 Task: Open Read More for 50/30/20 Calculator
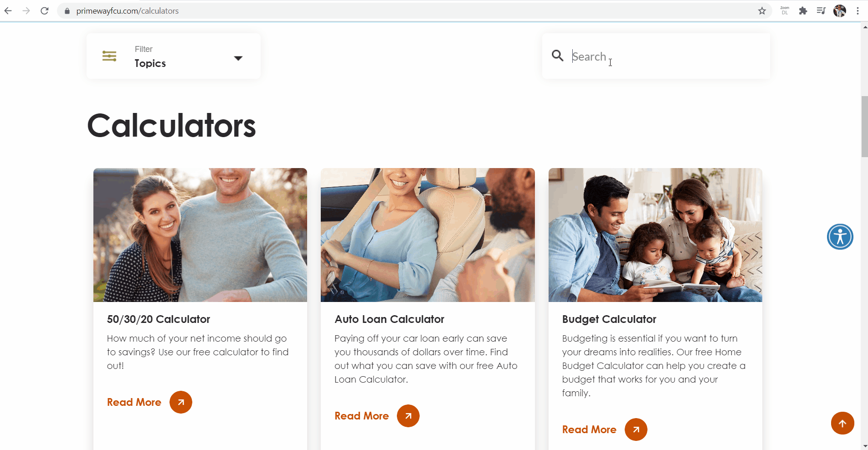[134, 402]
